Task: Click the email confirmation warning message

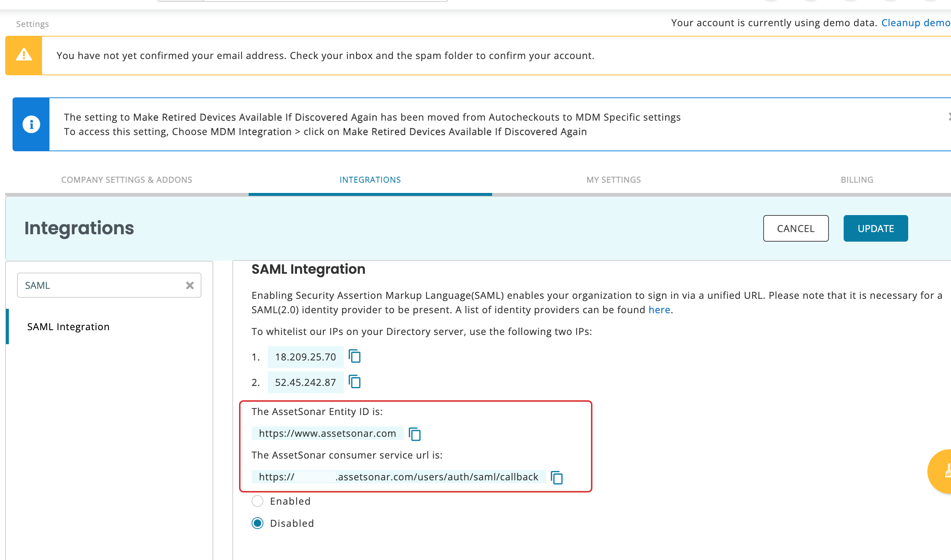Action: 325,55
